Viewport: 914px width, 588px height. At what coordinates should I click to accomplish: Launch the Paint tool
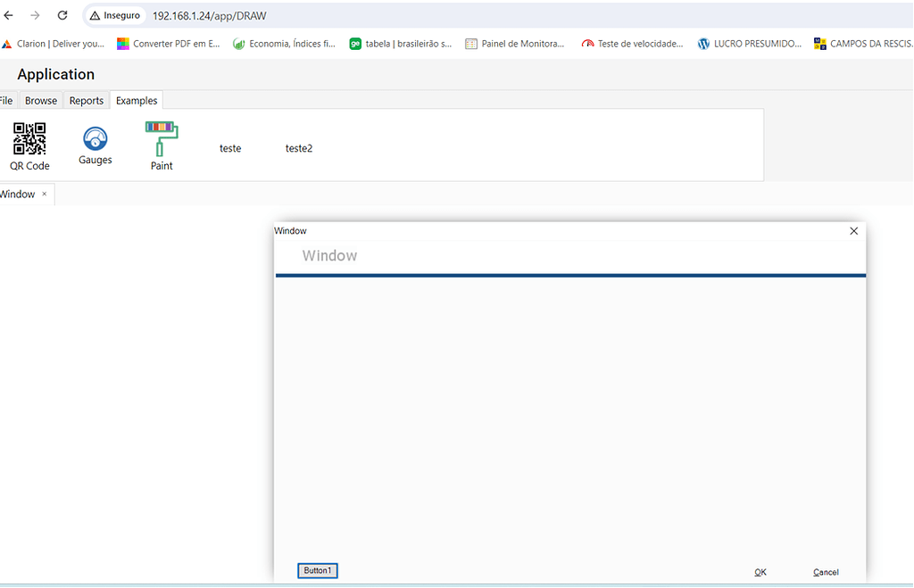162,145
